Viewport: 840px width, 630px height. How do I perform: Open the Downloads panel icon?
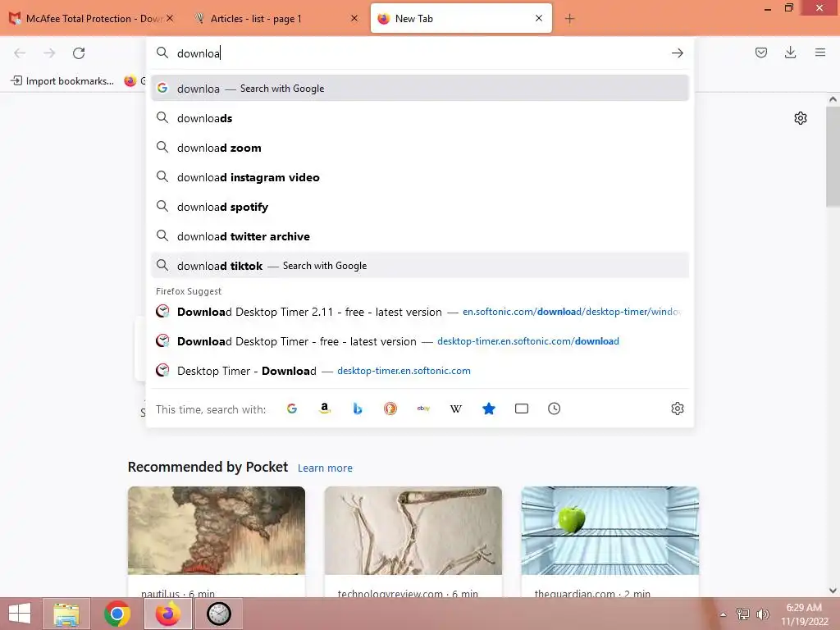[790, 52]
